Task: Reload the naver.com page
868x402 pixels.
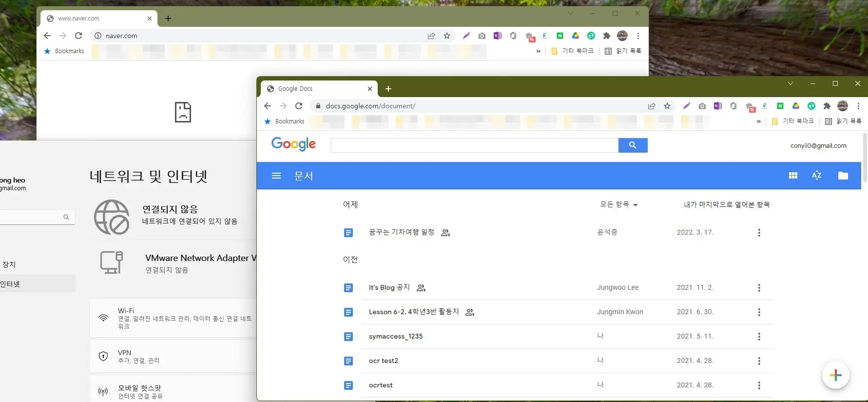Action: point(78,36)
